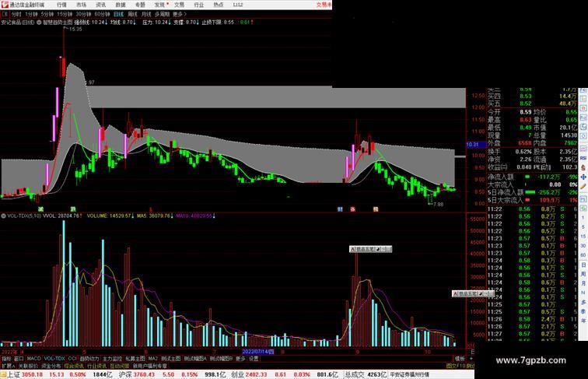588x379 pixels.
Task: Click the 指标 button in bottom bar
Action: [7, 359]
